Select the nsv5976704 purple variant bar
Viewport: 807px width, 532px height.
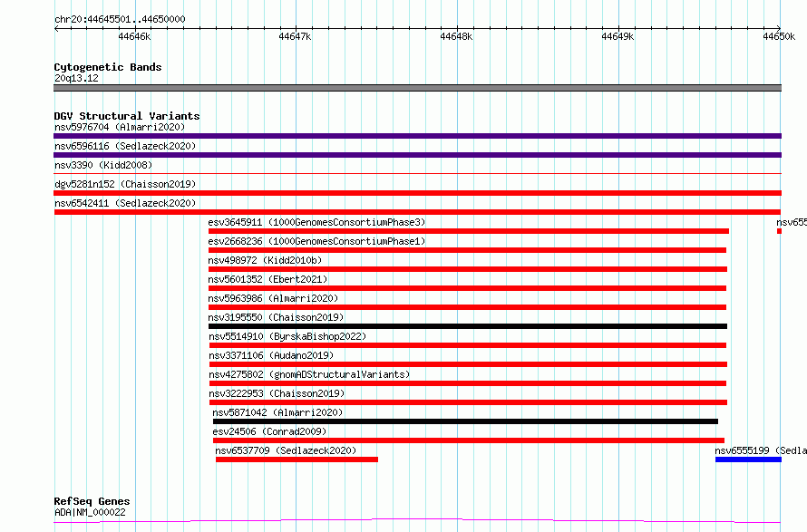tap(417, 136)
